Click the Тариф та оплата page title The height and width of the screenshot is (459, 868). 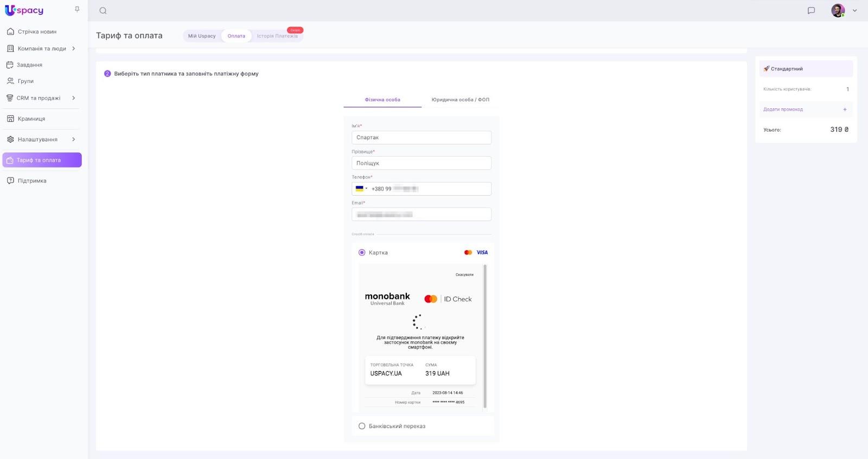tap(129, 36)
